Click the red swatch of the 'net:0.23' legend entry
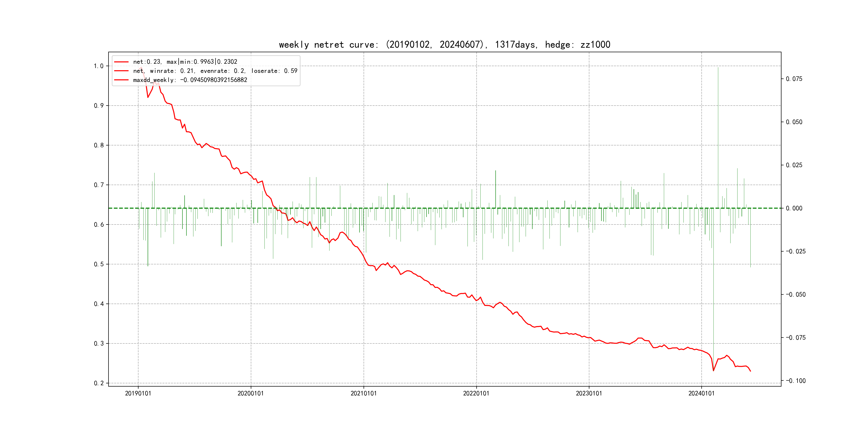868x434 pixels. (121, 62)
